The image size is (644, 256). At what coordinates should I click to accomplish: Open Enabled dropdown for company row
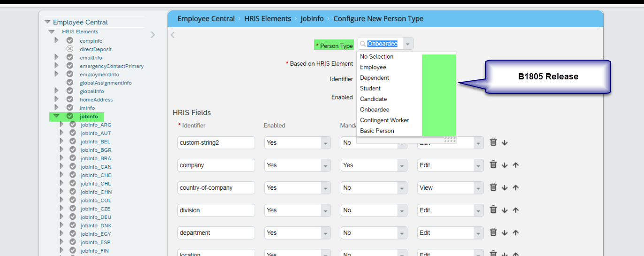[x=325, y=165]
